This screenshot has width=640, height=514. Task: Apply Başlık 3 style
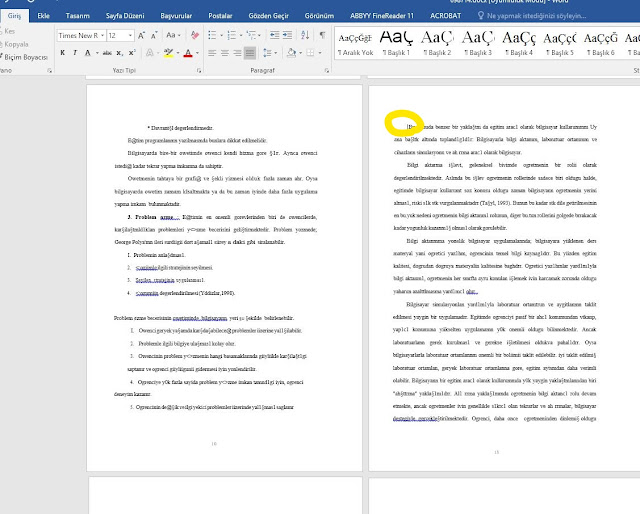tap(478, 43)
